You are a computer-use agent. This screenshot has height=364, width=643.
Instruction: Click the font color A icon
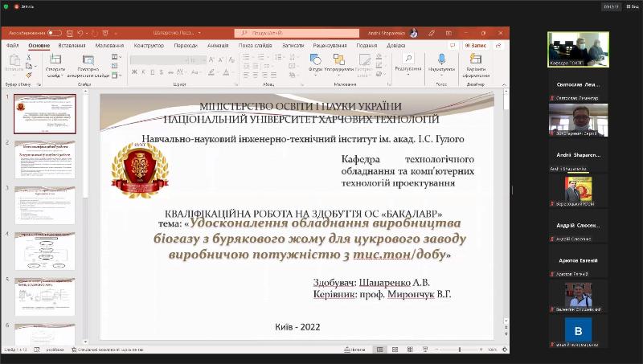click(x=226, y=72)
